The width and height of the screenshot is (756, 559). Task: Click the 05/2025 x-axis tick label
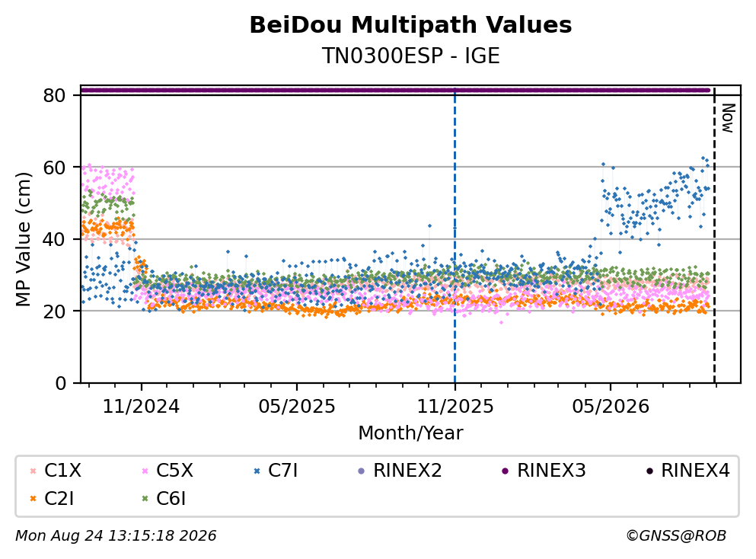click(296, 407)
